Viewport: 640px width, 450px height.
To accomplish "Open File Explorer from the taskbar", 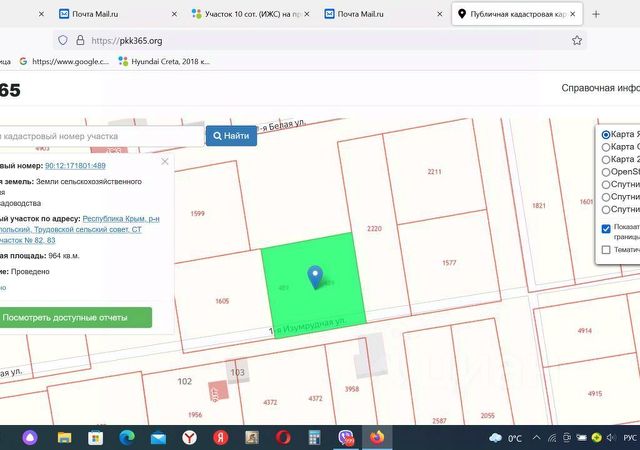I will coord(64,438).
